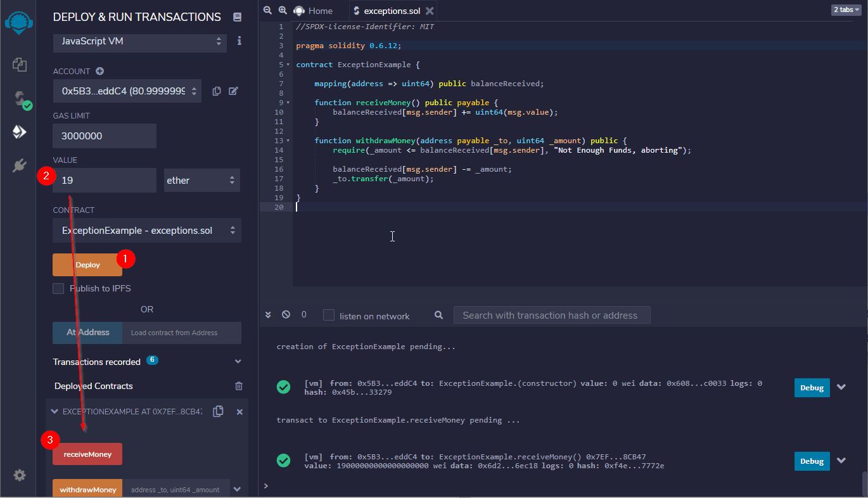Copy selected account address icon

pos(217,91)
